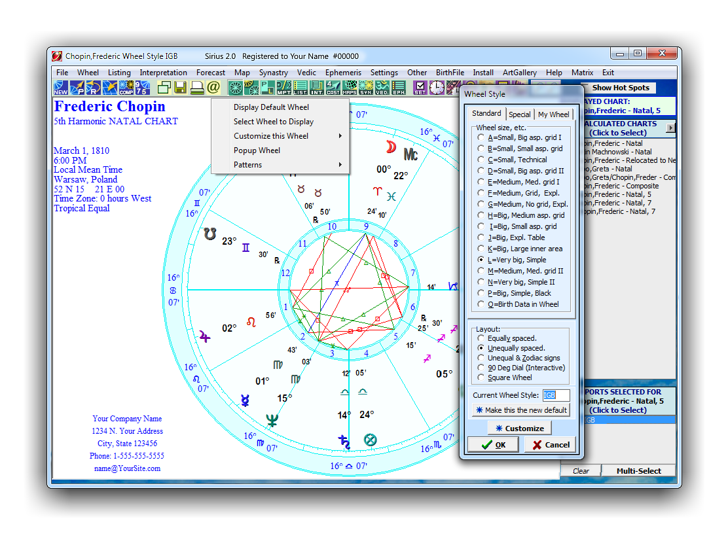Click the CAST forecast icon
The height and width of the screenshot is (560, 728).
coord(333,88)
